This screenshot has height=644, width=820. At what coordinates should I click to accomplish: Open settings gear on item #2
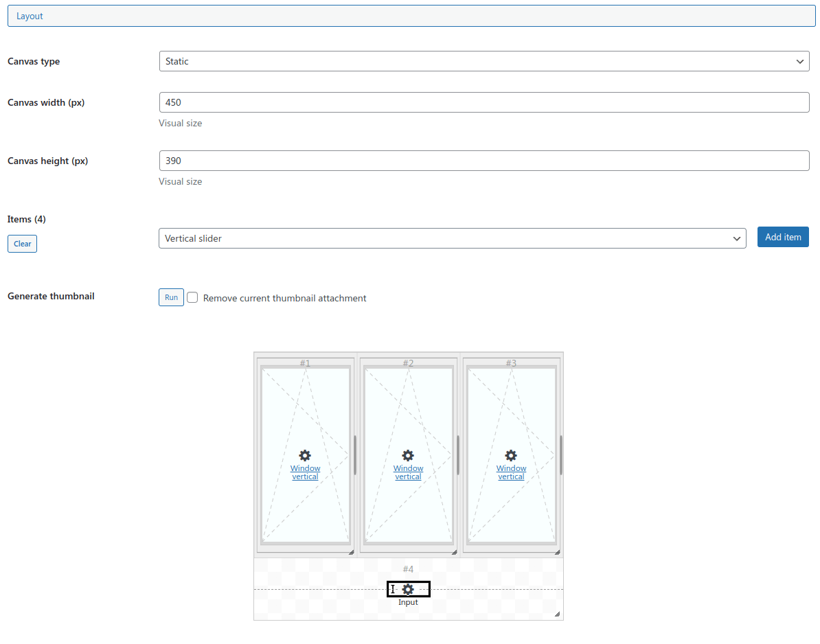pyautogui.click(x=408, y=455)
